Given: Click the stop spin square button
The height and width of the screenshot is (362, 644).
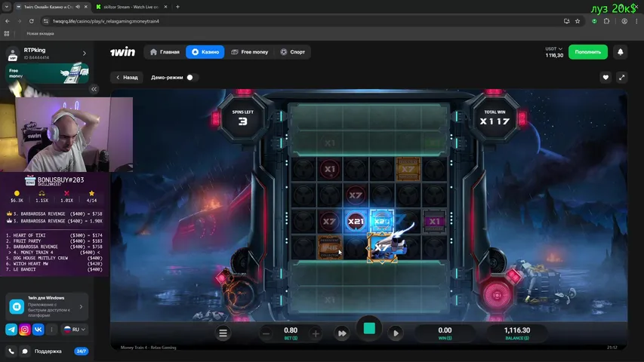Looking at the screenshot, I should pyautogui.click(x=369, y=329).
